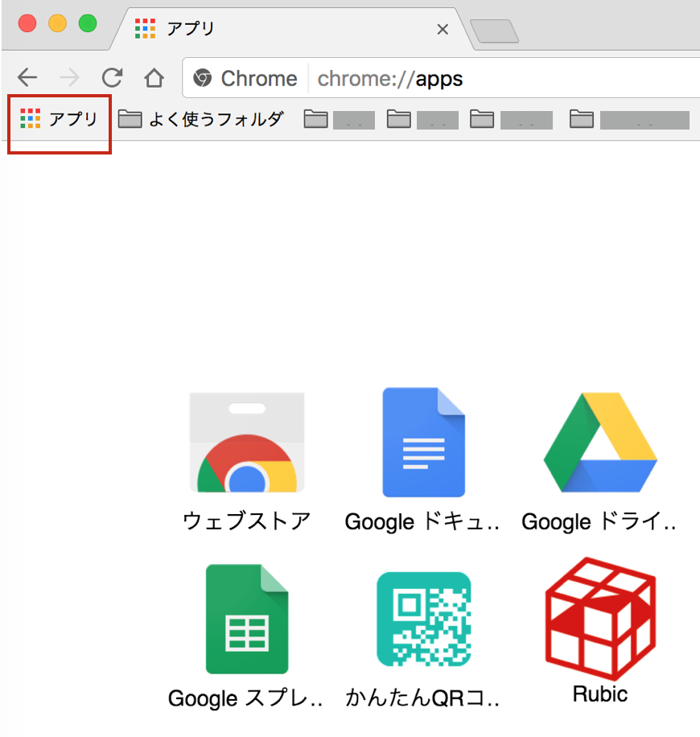
Task: Click the ウェブストア text label
Action: click(246, 521)
